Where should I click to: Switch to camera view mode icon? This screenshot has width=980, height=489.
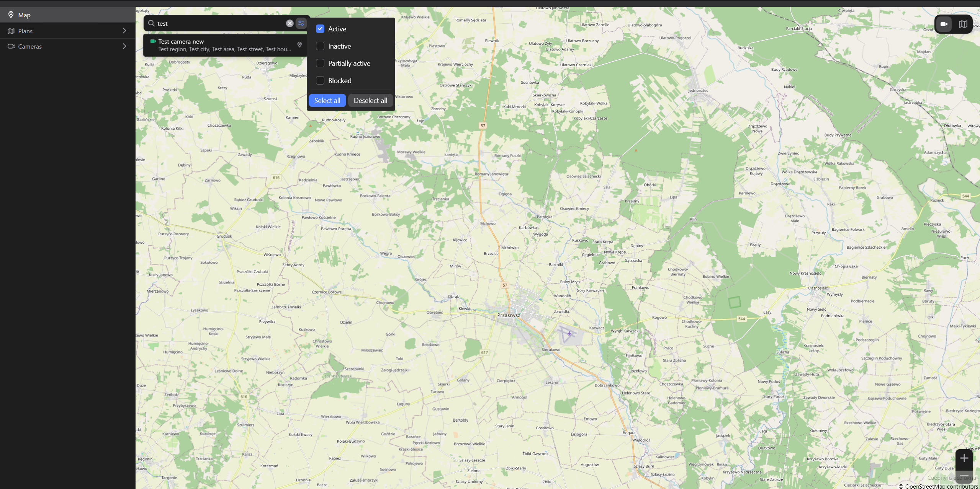pos(944,24)
